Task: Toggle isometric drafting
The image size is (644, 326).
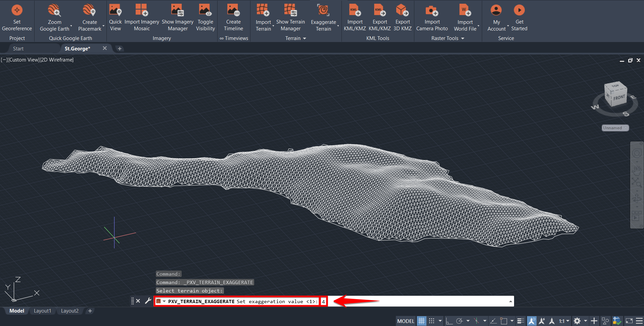Action: click(476, 321)
